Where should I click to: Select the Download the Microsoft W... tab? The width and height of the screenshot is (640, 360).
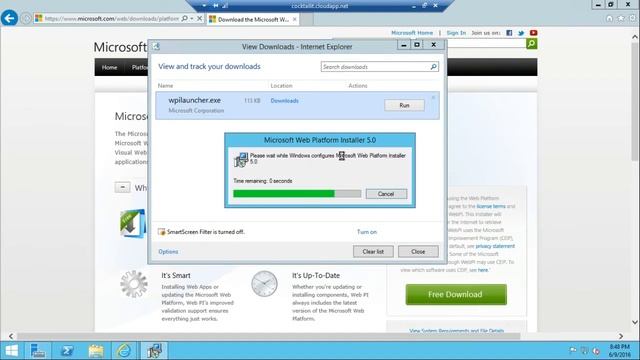[253, 19]
